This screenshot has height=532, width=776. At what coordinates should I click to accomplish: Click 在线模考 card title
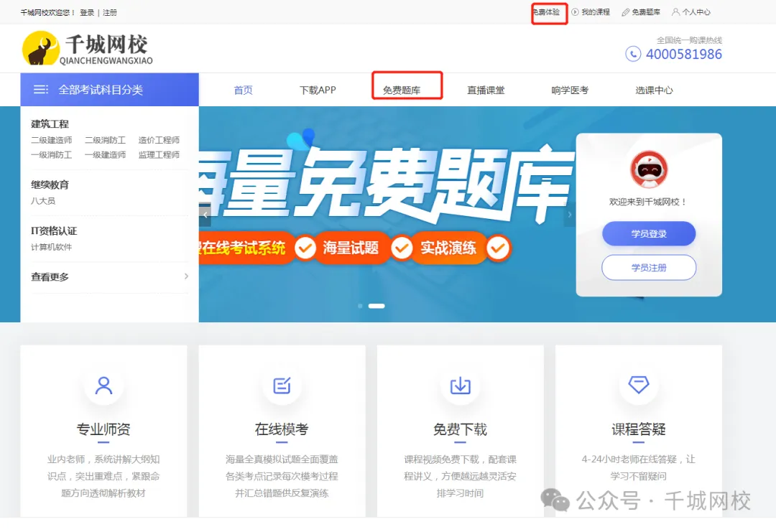click(282, 429)
